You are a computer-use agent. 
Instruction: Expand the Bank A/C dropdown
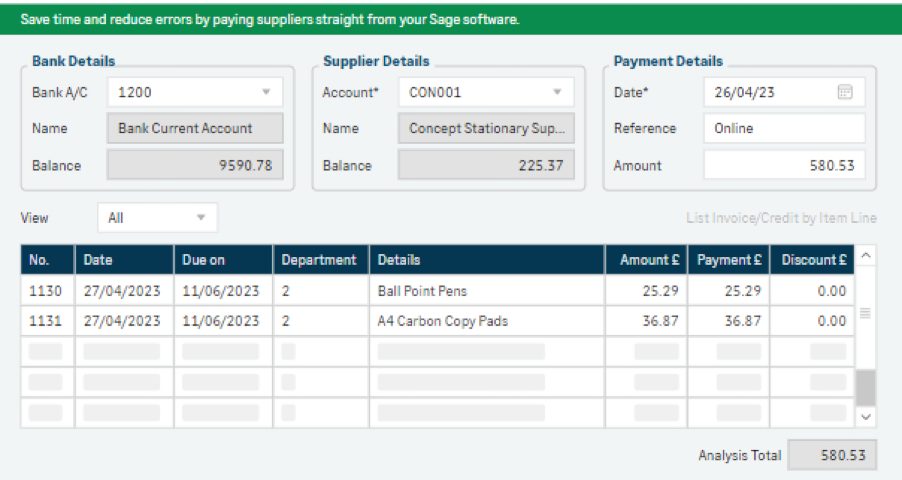pyautogui.click(x=266, y=92)
